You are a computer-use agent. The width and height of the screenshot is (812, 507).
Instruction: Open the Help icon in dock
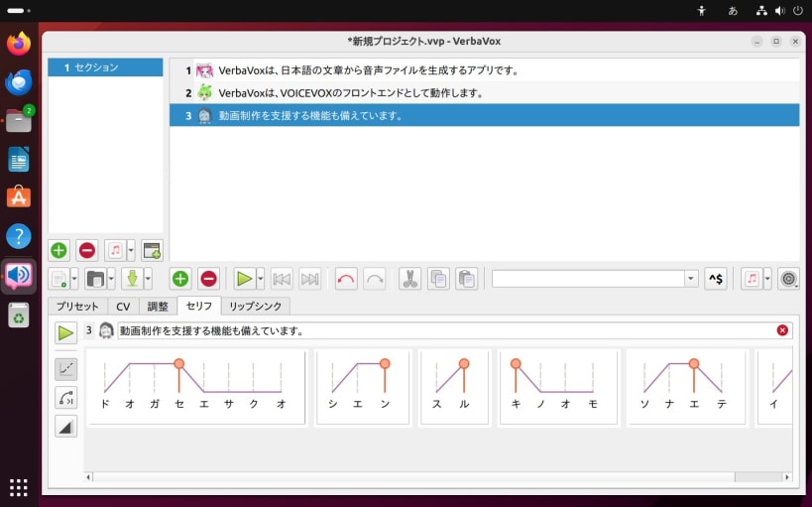(x=19, y=236)
